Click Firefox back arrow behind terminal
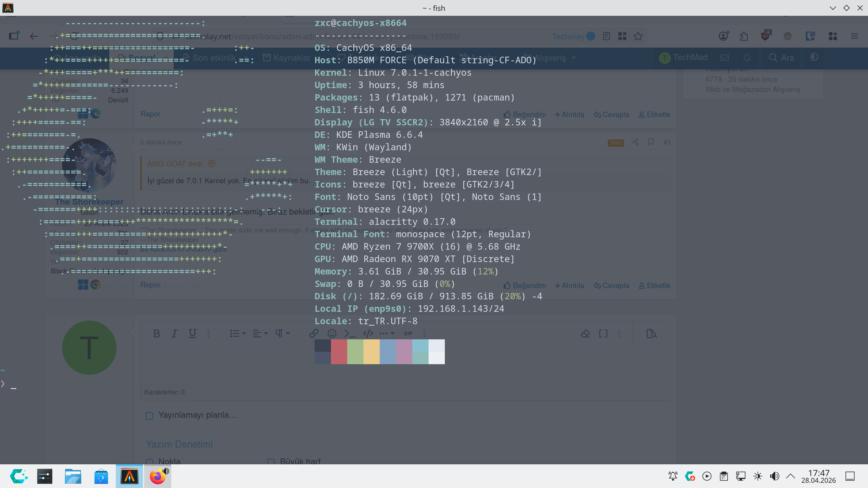The width and height of the screenshot is (868, 488). coord(34,36)
